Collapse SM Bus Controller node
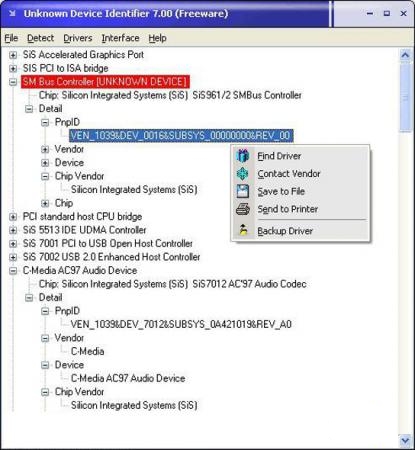The width and height of the screenshot is (415, 450). pyautogui.click(x=13, y=82)
